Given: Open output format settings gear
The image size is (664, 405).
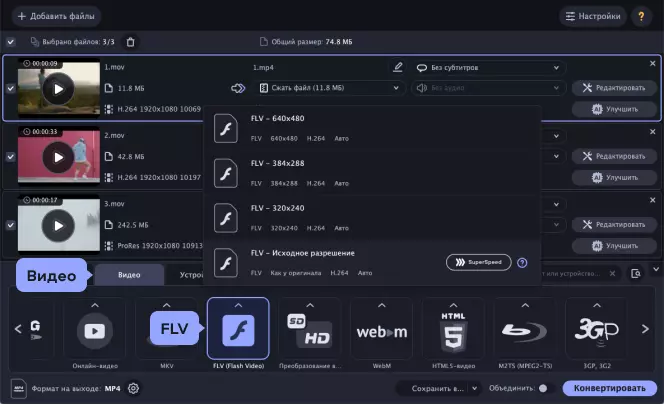Looking at the screenshot, I should coord(133,388).
